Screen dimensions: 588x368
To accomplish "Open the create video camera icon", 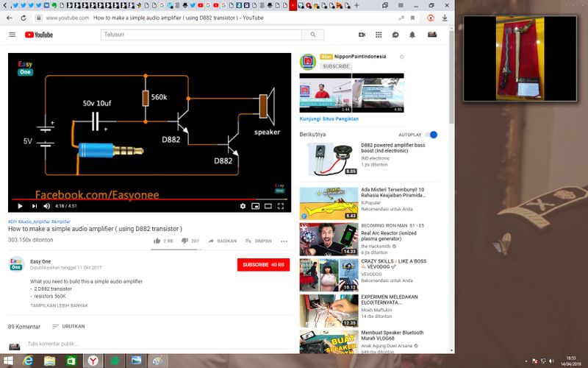I will (362, 35).
